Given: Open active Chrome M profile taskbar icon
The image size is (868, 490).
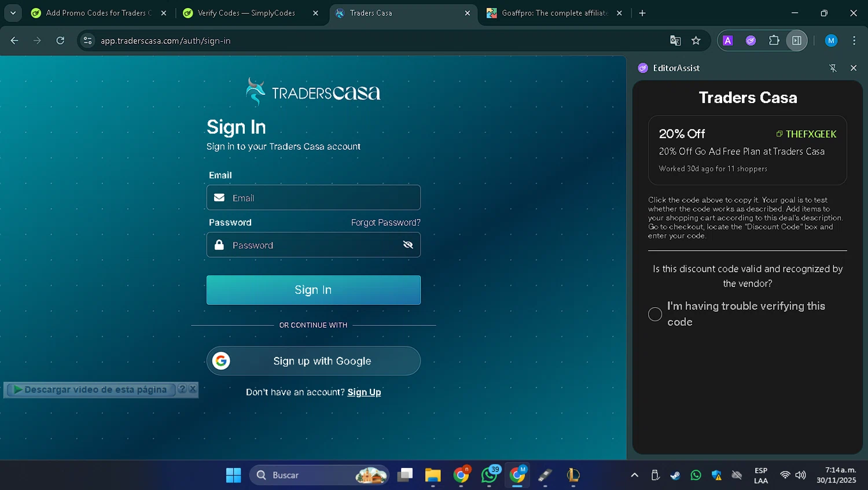Looking at the screenshot, I should [x=517, y=475].
